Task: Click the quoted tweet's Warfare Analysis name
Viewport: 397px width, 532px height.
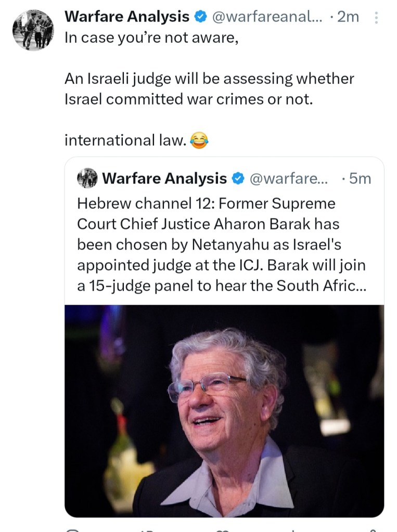Action: 164,178
